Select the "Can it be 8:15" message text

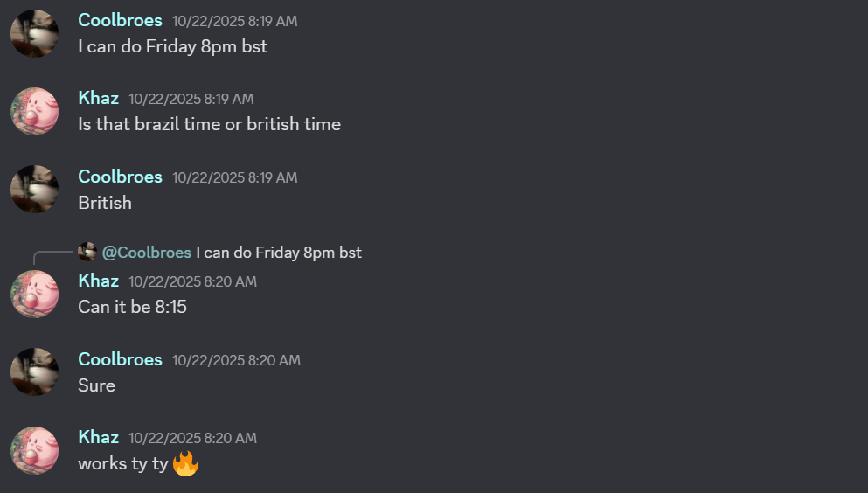(132, 307)
